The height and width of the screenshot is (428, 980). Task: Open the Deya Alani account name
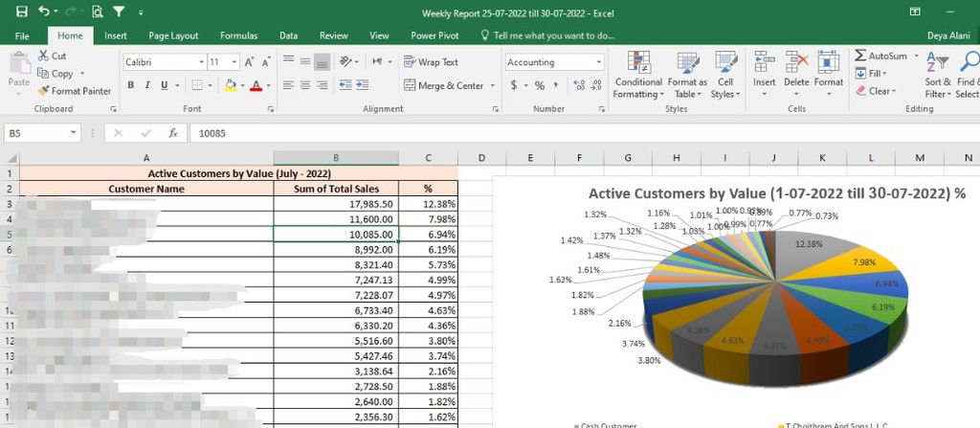(x=948, y=35)
